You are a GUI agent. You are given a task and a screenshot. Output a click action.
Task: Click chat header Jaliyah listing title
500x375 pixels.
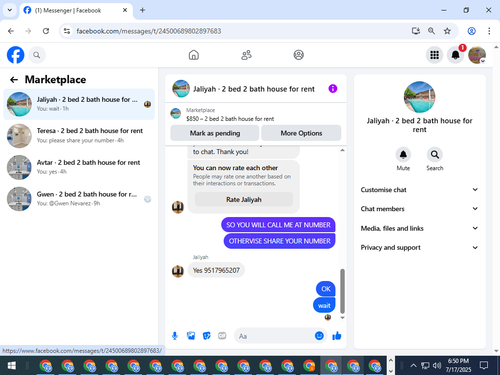click(254, 89)
